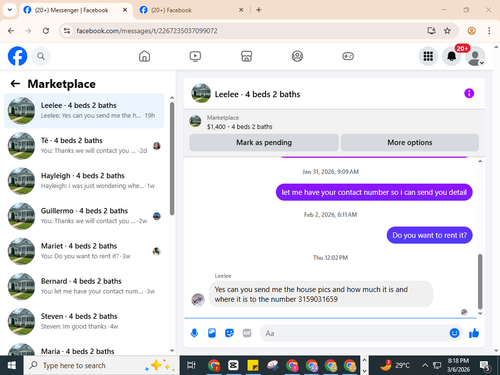
Task: Open the GIF picker icon
Action: [247, 333]
